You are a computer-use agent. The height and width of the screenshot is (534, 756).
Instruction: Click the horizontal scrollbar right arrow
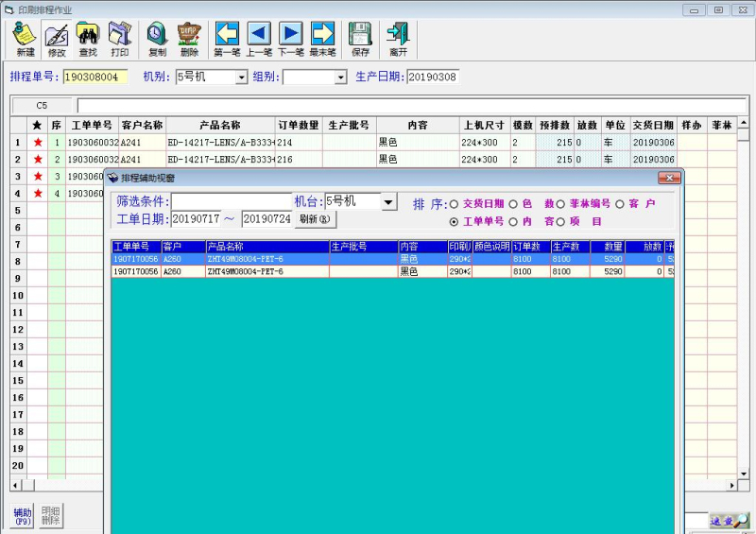pyautogui.click(x=732, y=485)
